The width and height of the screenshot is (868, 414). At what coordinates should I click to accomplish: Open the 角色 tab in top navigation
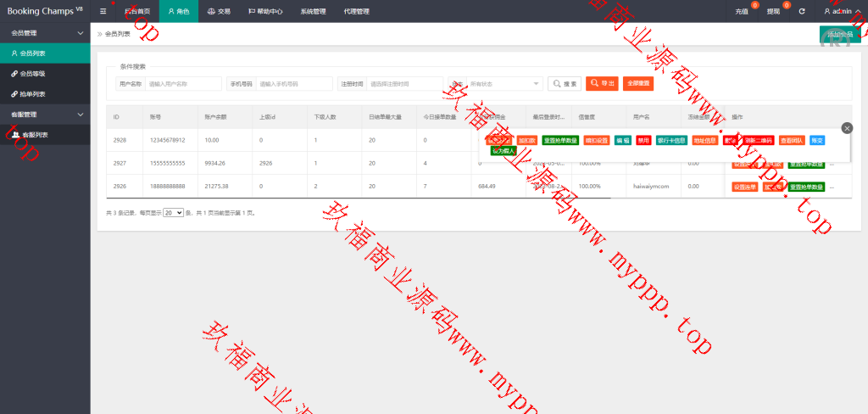tap(178, 11)
